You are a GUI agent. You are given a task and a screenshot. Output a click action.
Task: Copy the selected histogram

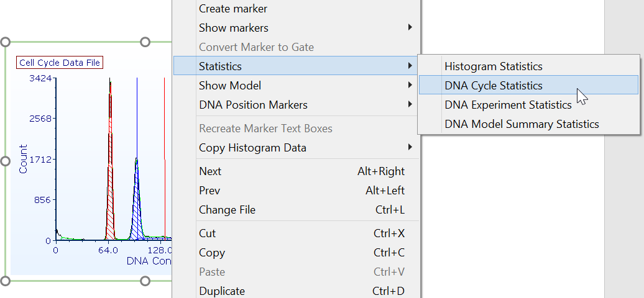[212, 253]
